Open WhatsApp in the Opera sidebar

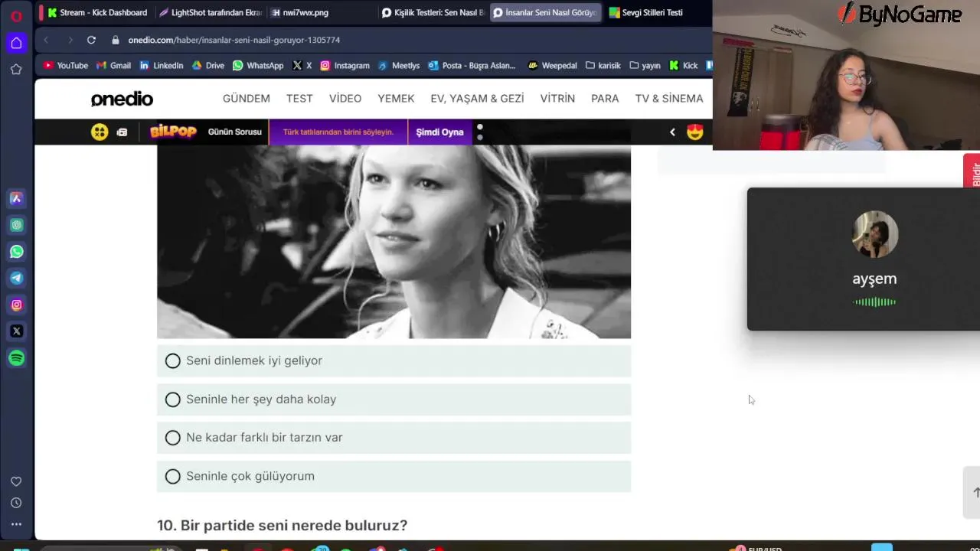16,252
